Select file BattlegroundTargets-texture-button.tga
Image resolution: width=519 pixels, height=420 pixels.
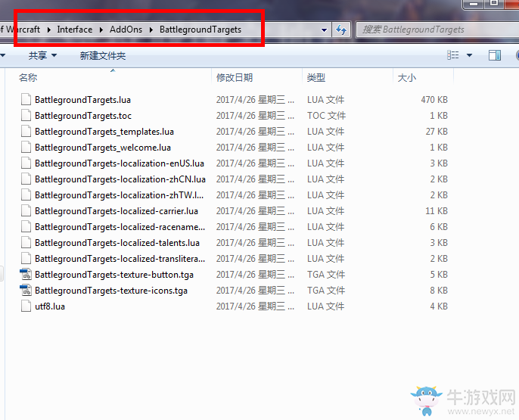114,275
